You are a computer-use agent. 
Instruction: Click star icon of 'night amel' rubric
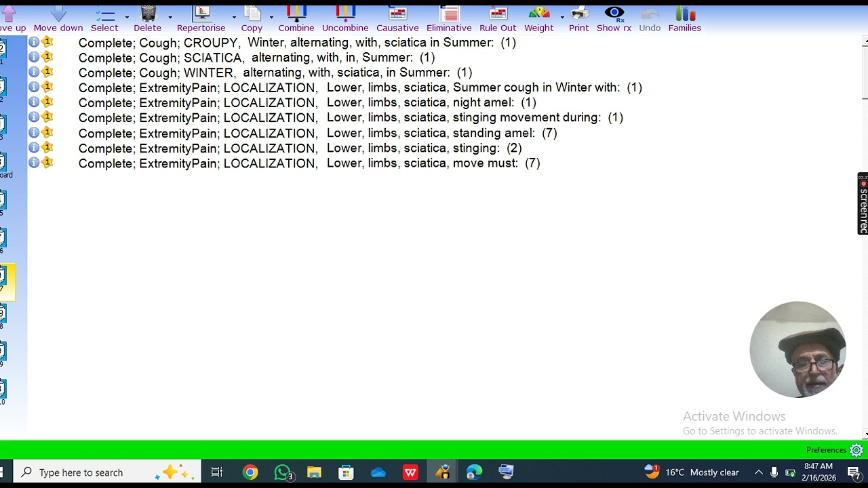[x=47, y=102]
